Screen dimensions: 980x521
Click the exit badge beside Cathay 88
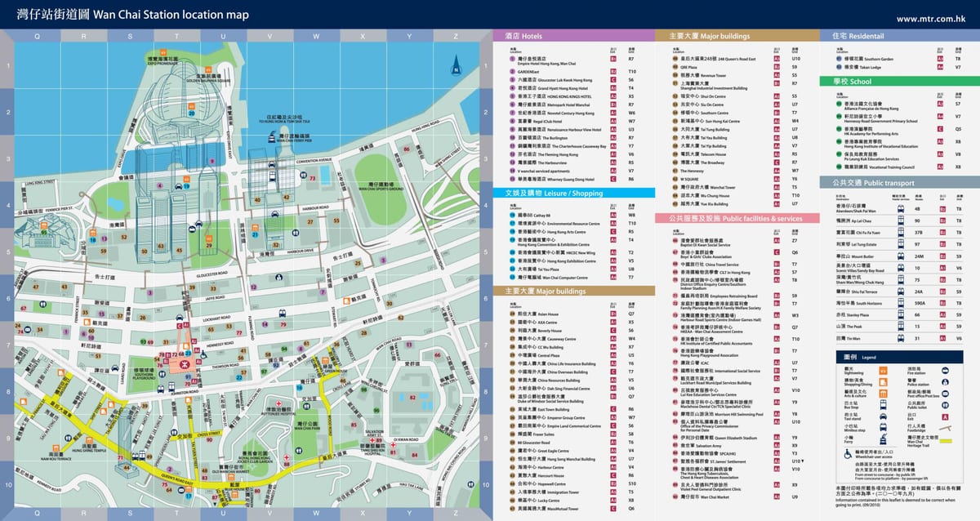click(613, 215)
